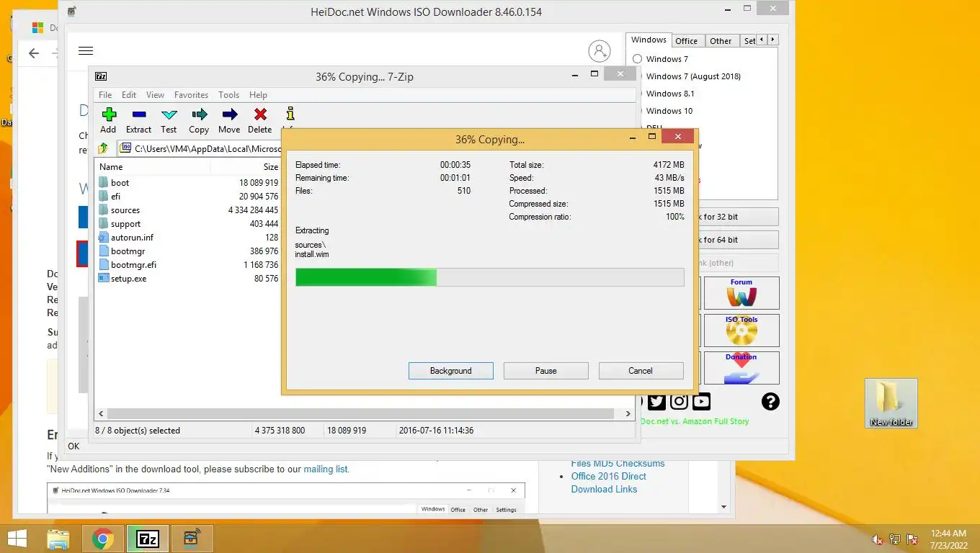Viewport: 980px width, 553px height.
Task: Select the setup.exe file icon
Action: (x=103, y=279)
